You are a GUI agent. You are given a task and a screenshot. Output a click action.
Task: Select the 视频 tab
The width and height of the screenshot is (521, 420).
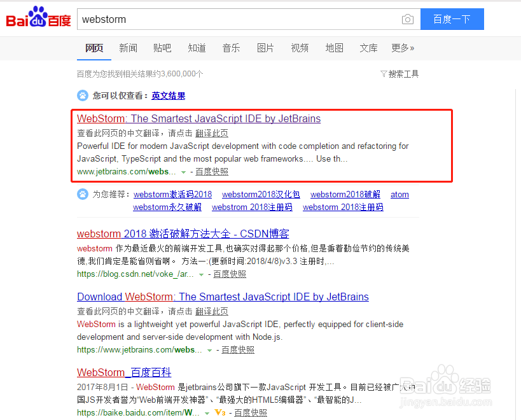(300, 48)
